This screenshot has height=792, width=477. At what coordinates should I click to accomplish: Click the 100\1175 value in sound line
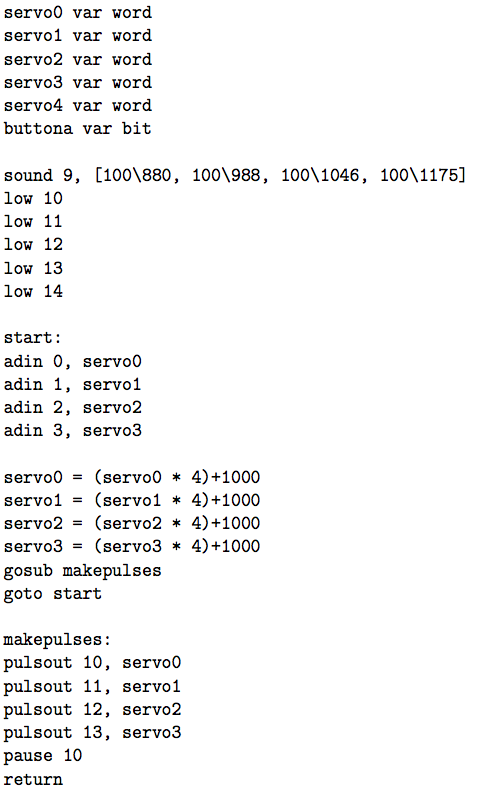pyautogui.click(x=422, y=175)
